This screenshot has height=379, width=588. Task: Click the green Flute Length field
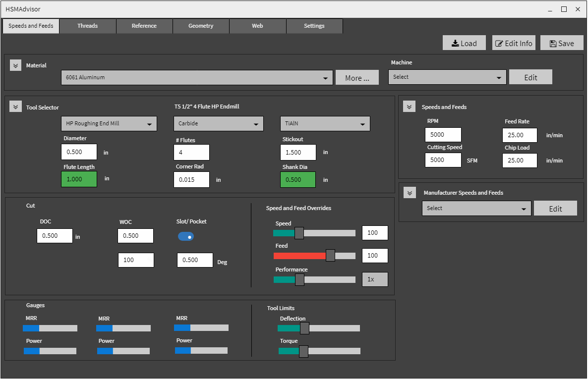[x=79, y=179]
